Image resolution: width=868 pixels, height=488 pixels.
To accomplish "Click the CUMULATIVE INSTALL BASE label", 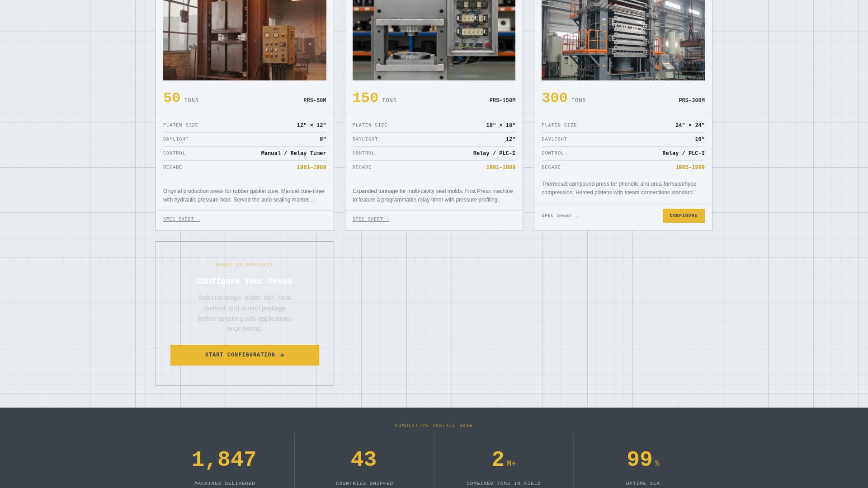I will point(434,425).
